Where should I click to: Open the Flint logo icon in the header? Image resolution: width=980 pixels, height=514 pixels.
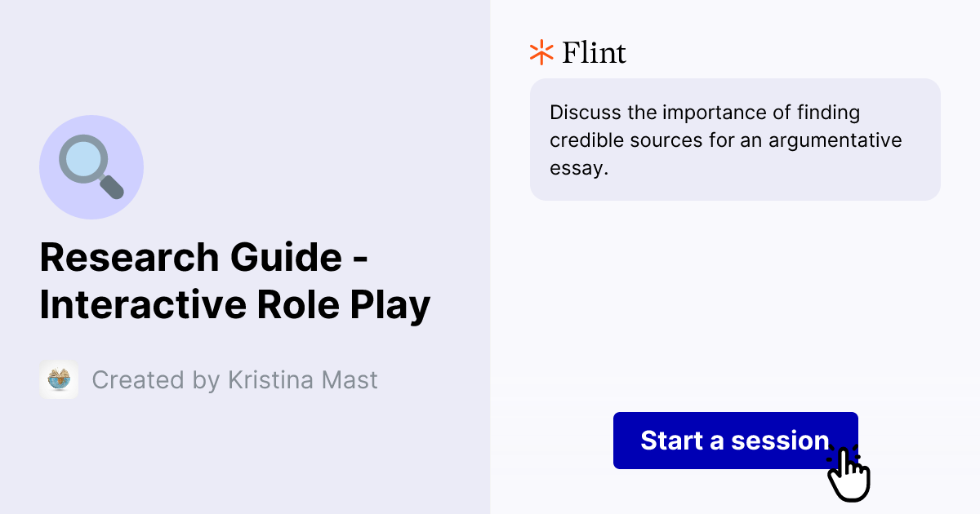(x=541, y=52)
